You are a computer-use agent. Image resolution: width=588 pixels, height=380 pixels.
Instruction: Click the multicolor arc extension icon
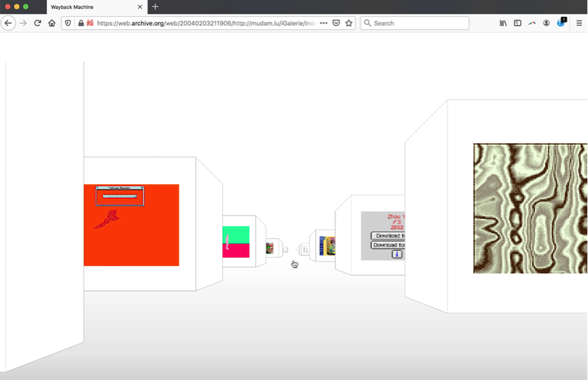(x=532, y=24)
